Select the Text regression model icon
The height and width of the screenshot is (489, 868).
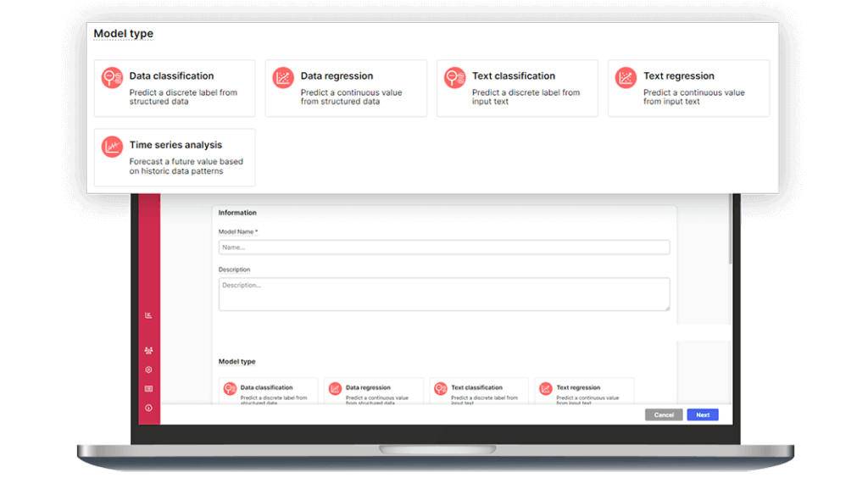[626, 75]
